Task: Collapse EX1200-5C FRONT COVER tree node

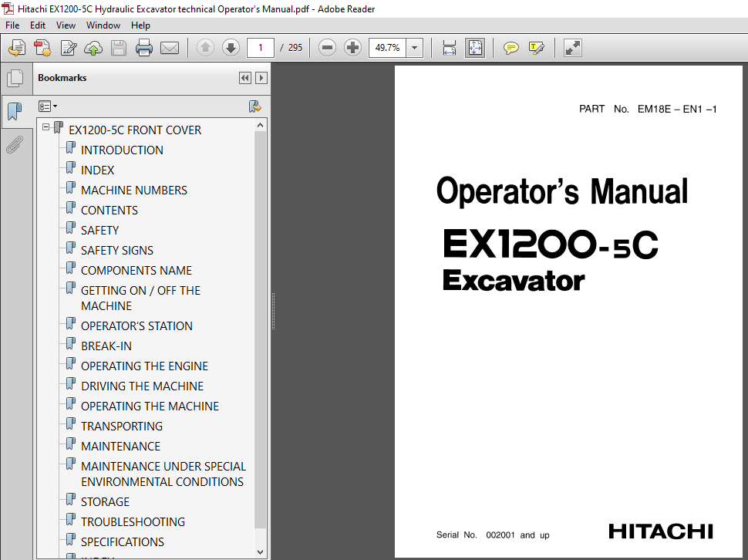Action: [x=45, y=127]
